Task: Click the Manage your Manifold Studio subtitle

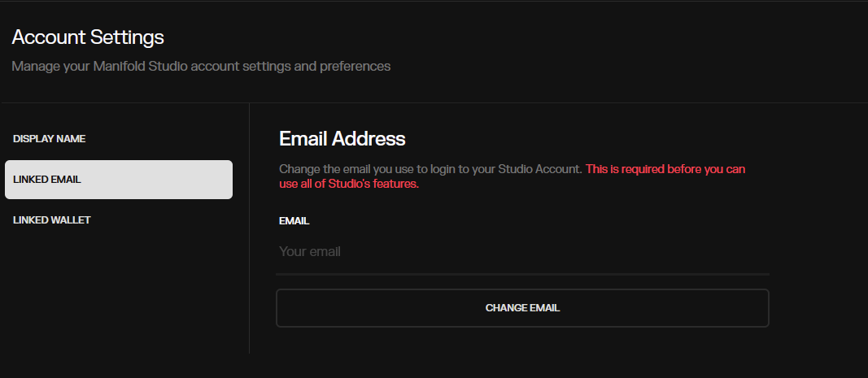Action: [201, 66]
